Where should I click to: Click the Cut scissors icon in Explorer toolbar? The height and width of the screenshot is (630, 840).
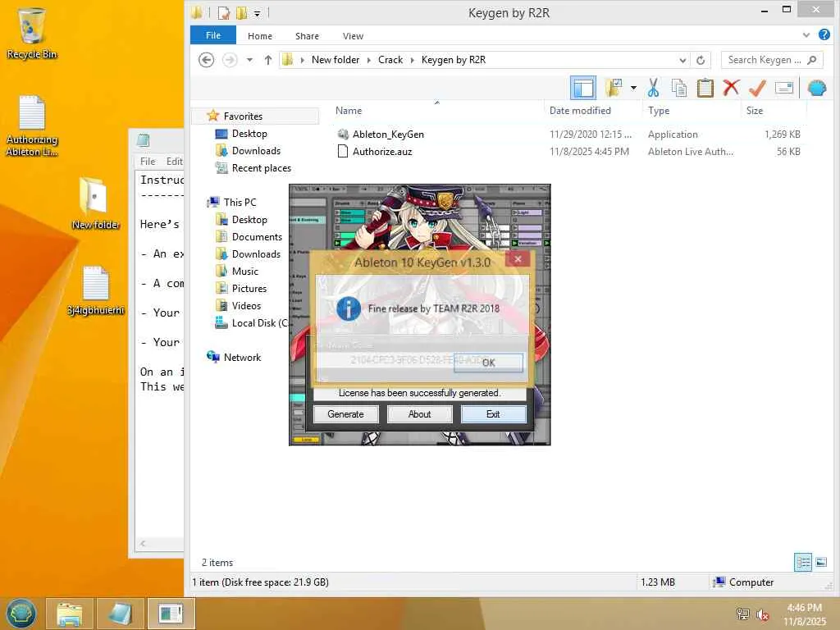click(x=652, y=88)
